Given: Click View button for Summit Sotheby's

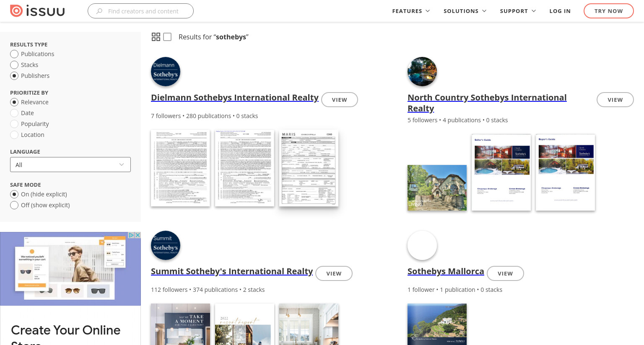Looking at the screenshot, I should pos(334,273).
